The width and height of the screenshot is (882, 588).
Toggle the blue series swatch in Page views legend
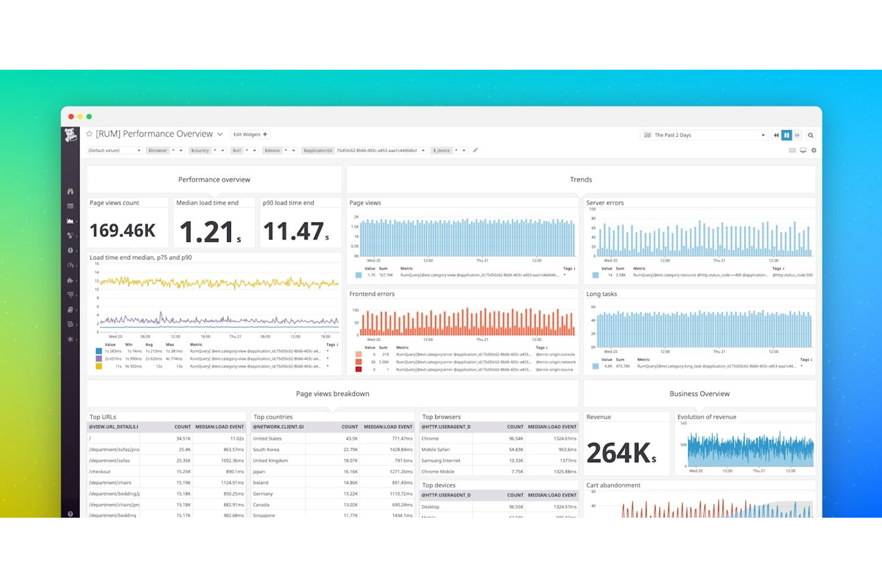click(x=358, y=275)
